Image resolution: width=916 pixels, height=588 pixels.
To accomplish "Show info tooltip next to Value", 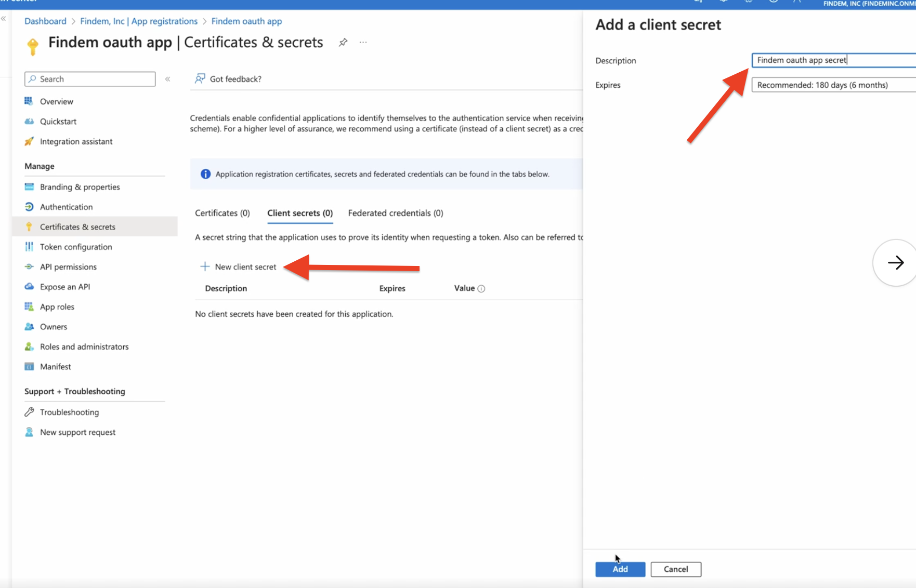I will click(x=481, y=289).
